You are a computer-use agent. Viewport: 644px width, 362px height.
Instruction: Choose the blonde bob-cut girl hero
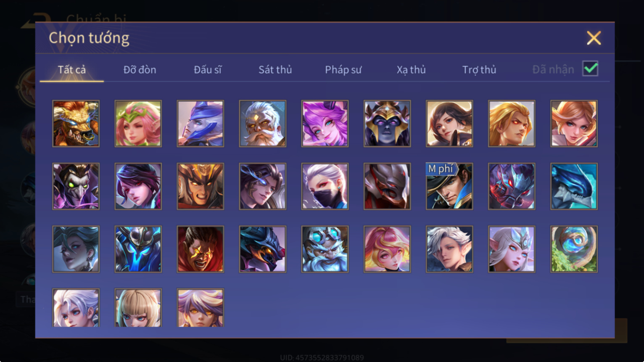(138, 308)
